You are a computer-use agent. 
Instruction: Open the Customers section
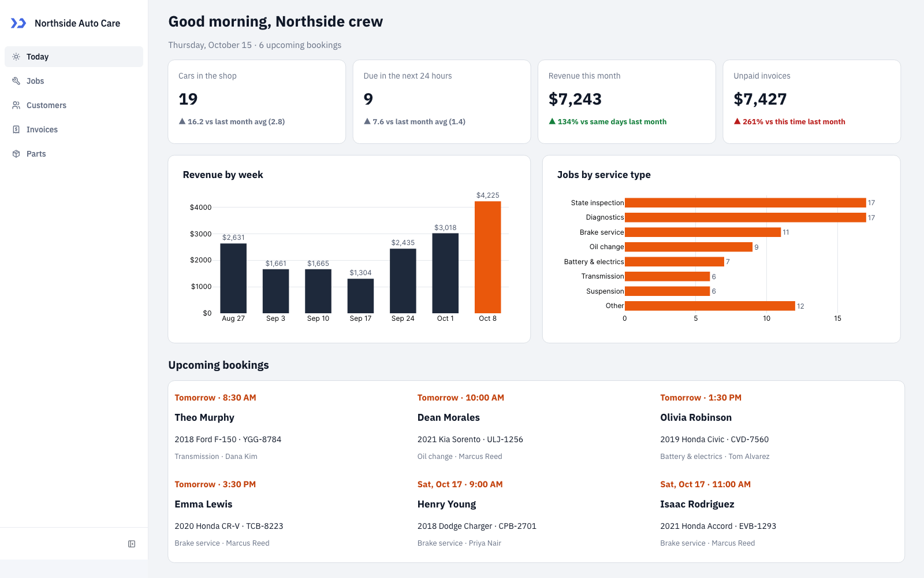[74, 105]
